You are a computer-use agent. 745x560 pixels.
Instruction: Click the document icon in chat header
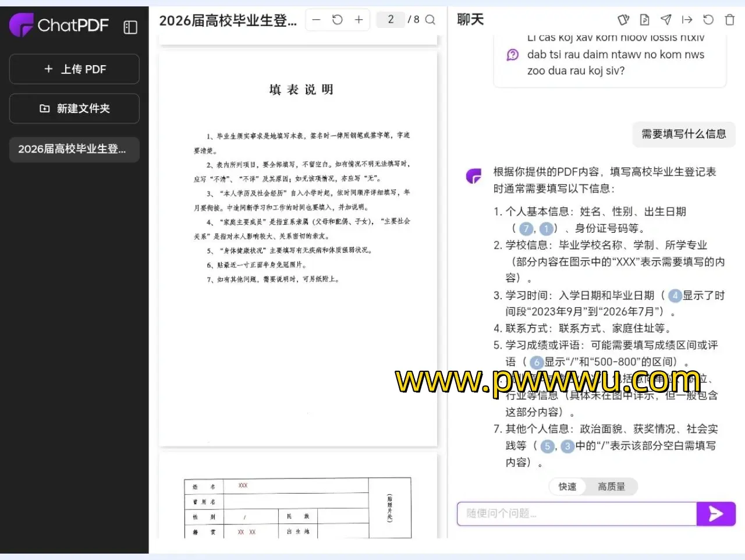tap(644, 20)
